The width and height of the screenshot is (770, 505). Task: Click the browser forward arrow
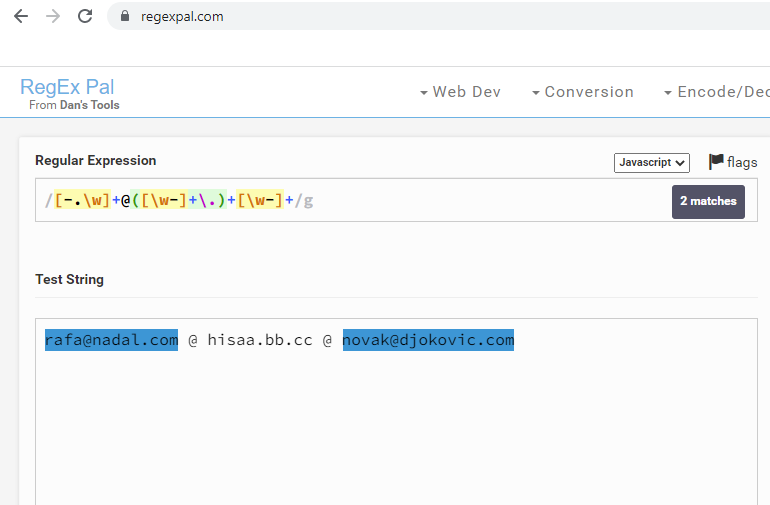point(53,16)
